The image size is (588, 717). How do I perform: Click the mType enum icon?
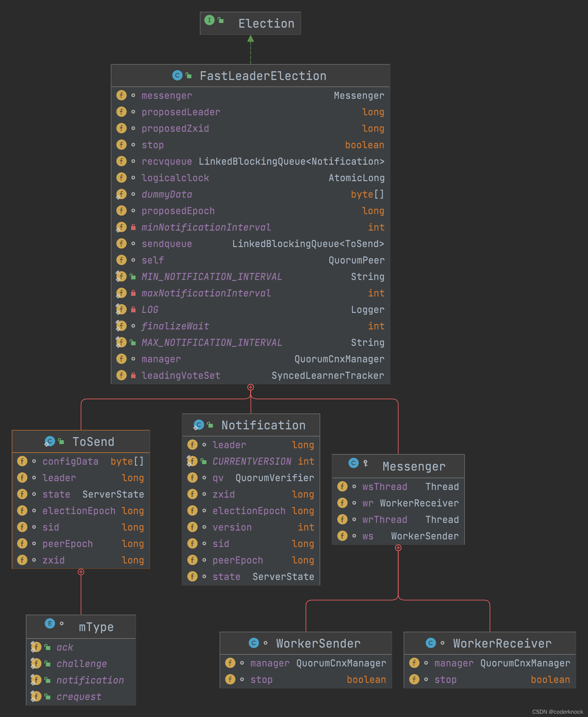(x=50, y=623)
